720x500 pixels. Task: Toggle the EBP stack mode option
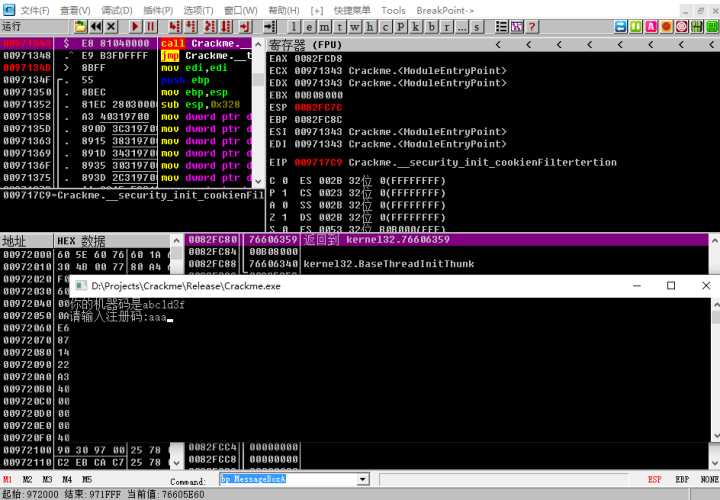(x=681, y=479)
